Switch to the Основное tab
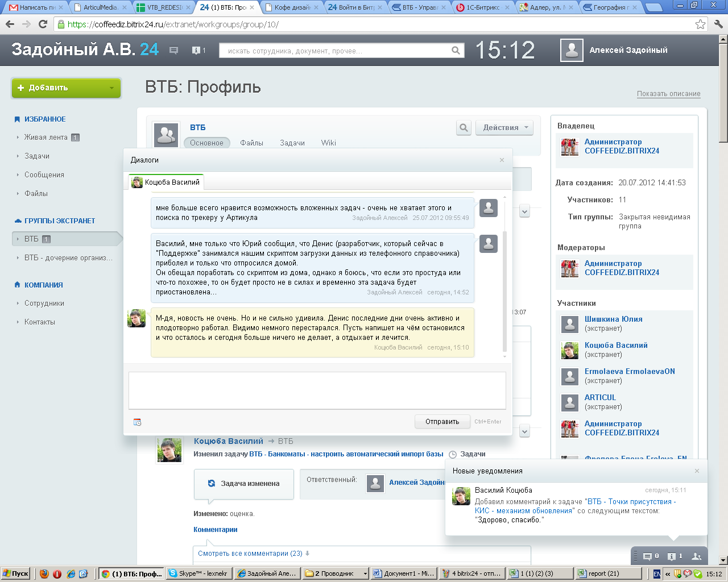 [x=206, y=143]
